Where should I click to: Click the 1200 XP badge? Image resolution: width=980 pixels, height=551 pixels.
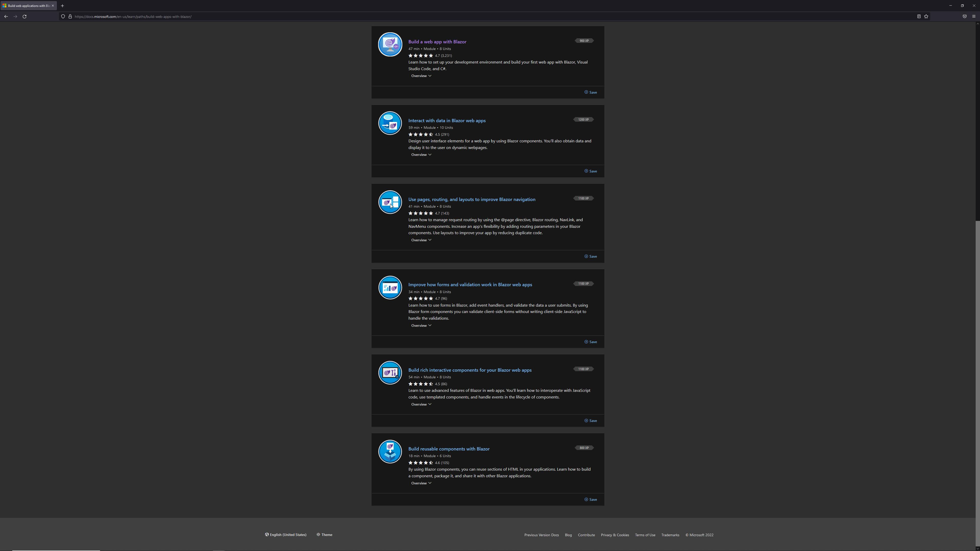coord(583,119)
